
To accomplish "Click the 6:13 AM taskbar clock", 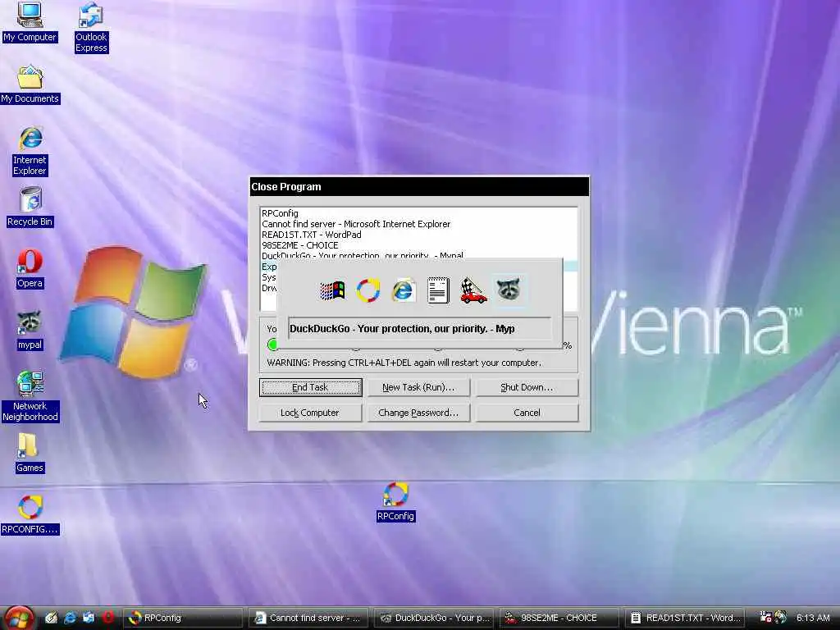I will tap(813, 618).
